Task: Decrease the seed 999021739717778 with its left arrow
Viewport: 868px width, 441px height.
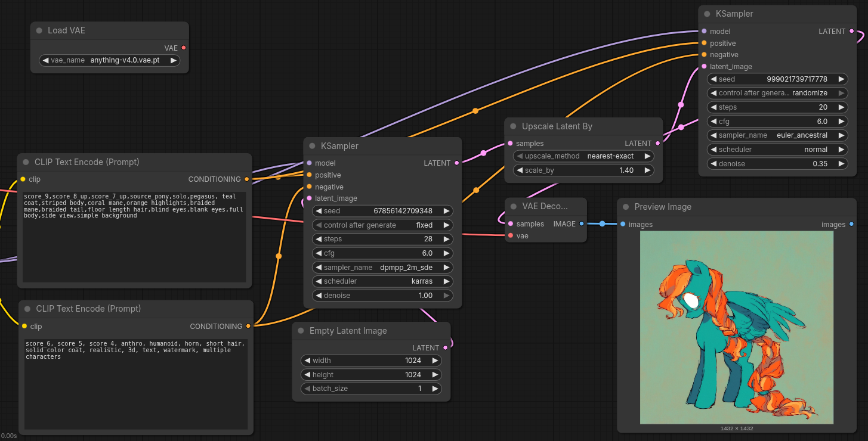Action: tap(713, 79)
